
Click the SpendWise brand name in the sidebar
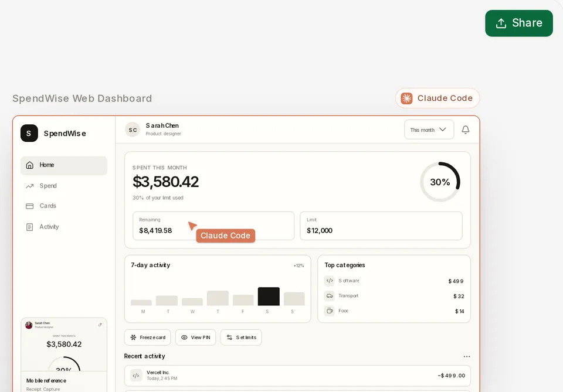click(x=65, y=134)
